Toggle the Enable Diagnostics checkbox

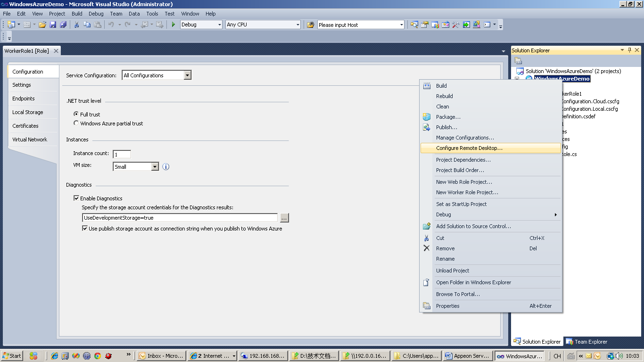76,198
